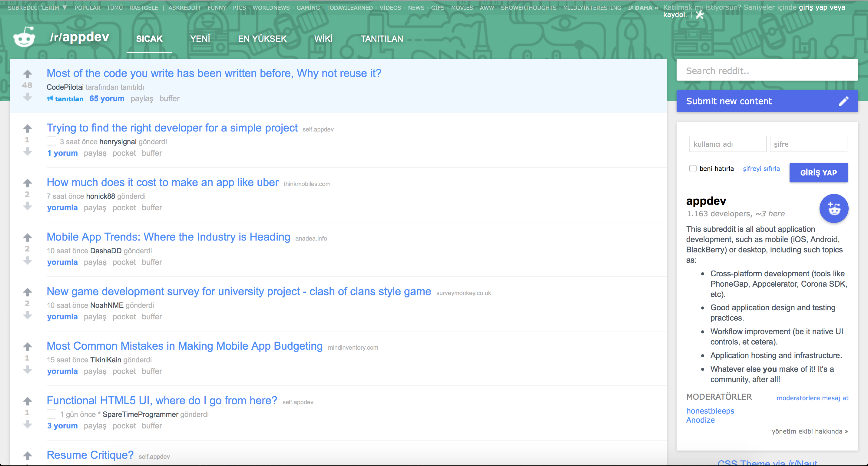Tick the beni hatırla checkbox
Screen dimensions: 868x466
click(x=693, y=168)
